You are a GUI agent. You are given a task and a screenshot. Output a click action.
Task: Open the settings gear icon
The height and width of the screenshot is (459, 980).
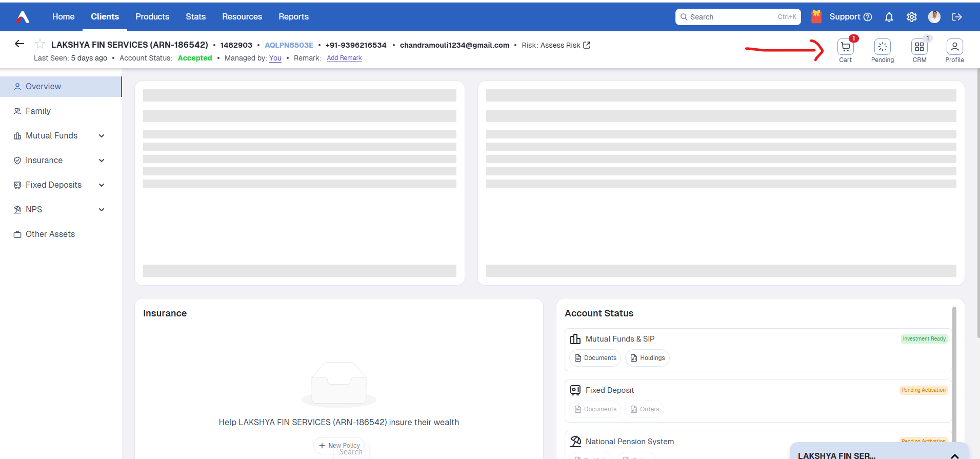click(911, 17)
